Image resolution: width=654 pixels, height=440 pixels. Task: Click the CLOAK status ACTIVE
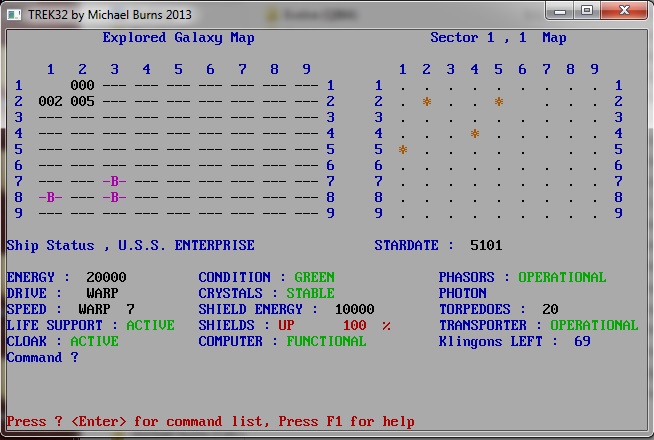94,341
